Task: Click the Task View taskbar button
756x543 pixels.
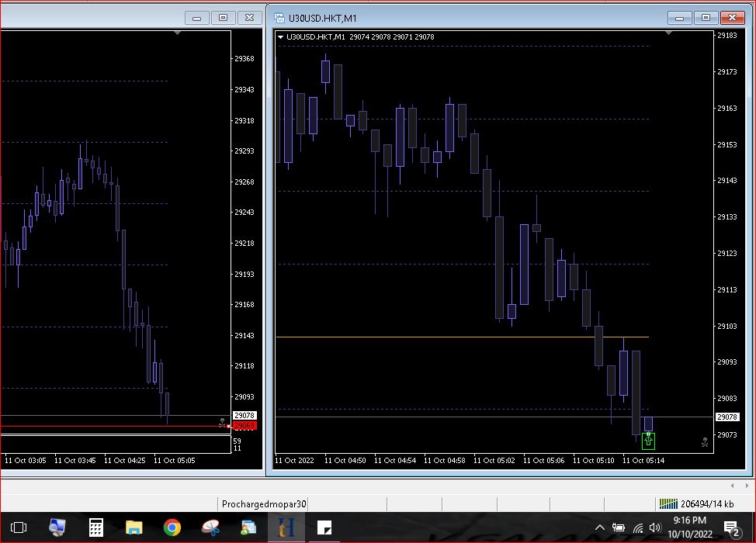Action: click(19, 527)
